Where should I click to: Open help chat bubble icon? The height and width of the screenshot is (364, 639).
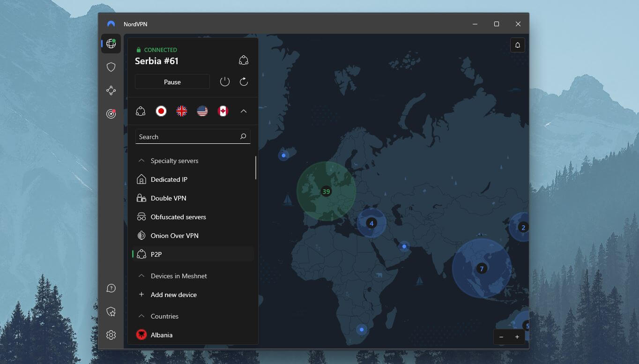click(111, 288)
